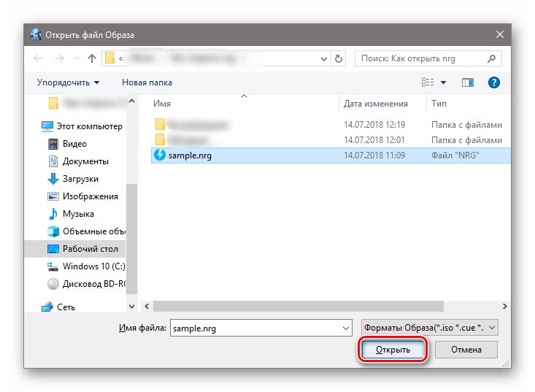The image size is (535, 392).
Task: Click the sidebar vertical scrollbar thumb
Action: tap(131, 239)
